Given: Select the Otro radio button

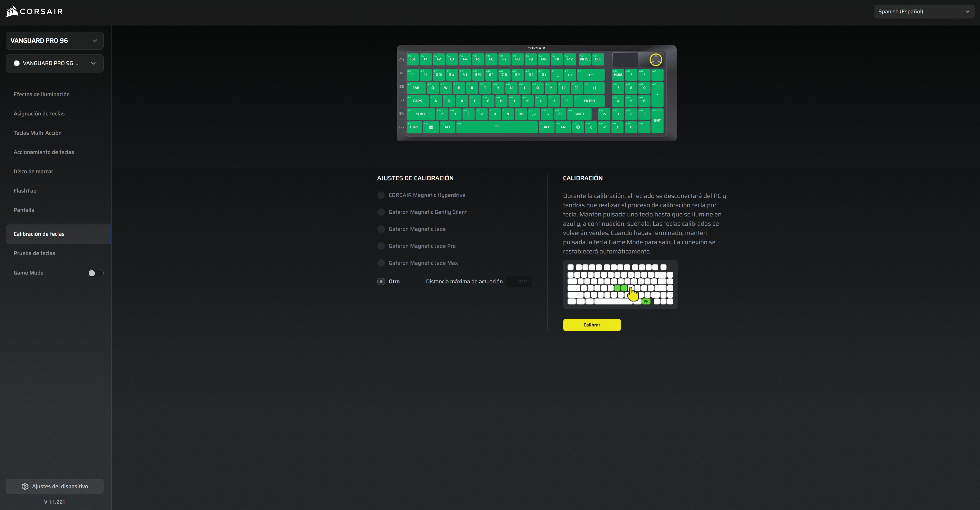Looking at the screenshot, I should pyautogui.click(x=381, y=281).
